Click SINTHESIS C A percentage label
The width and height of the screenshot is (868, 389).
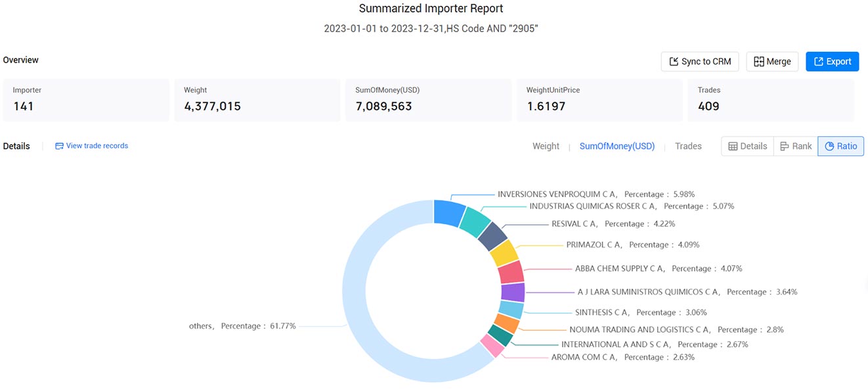coord(641,312)
